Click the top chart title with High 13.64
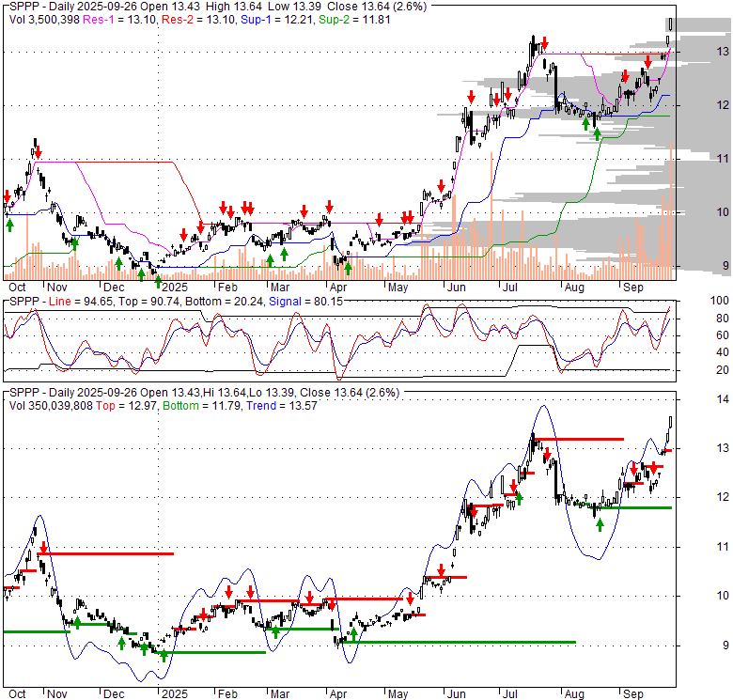The image size is (733, 700). (x=218, y=7)
